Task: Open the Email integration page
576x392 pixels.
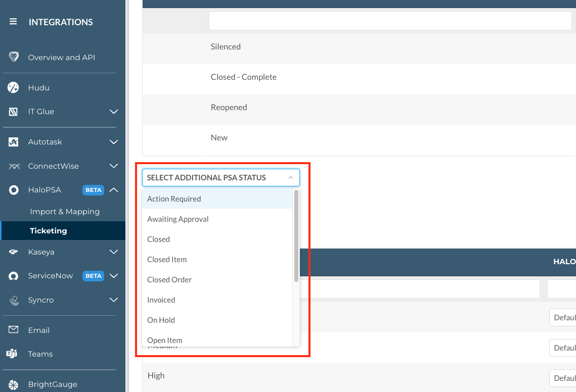Action: pyautogui.click(x=38, y=330)
